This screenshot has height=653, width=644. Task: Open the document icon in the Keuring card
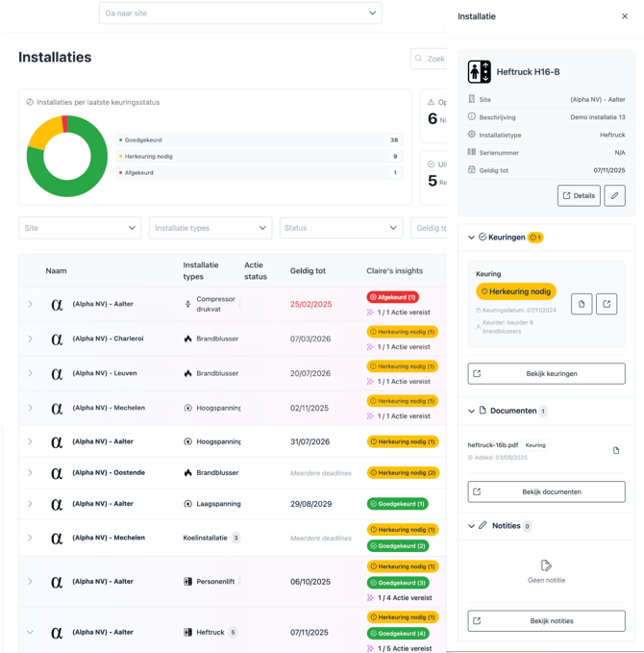pyautogui.click(x=582, y=304)
